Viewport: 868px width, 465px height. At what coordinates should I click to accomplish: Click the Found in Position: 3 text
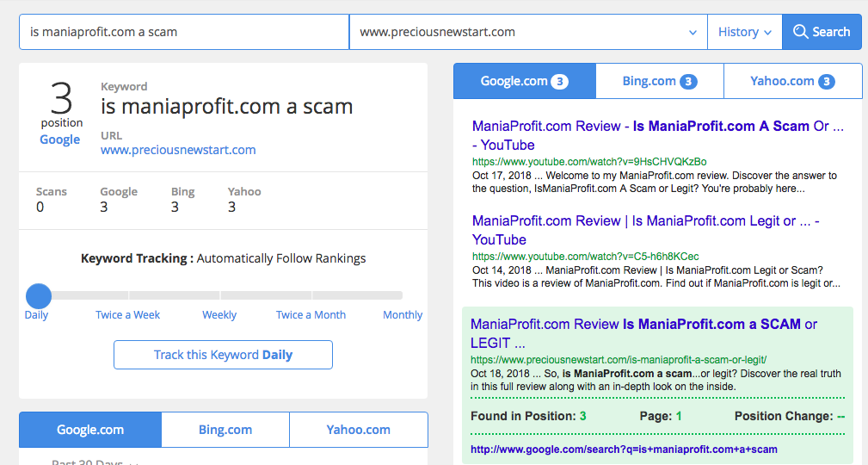[x=528, y=416]
